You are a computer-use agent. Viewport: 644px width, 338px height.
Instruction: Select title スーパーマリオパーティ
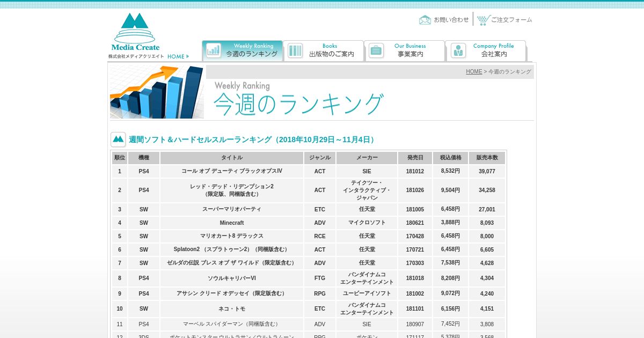coord(232,209)
